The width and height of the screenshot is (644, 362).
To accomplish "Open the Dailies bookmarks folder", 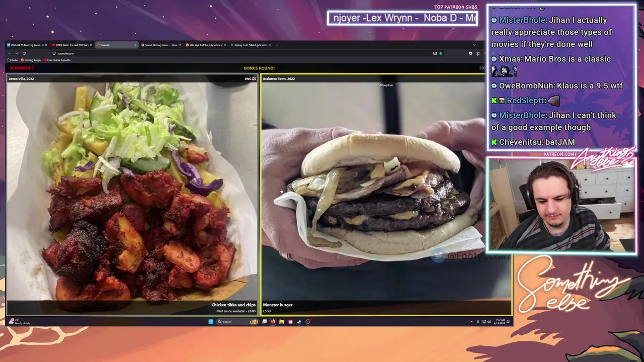I will point(13,60).
